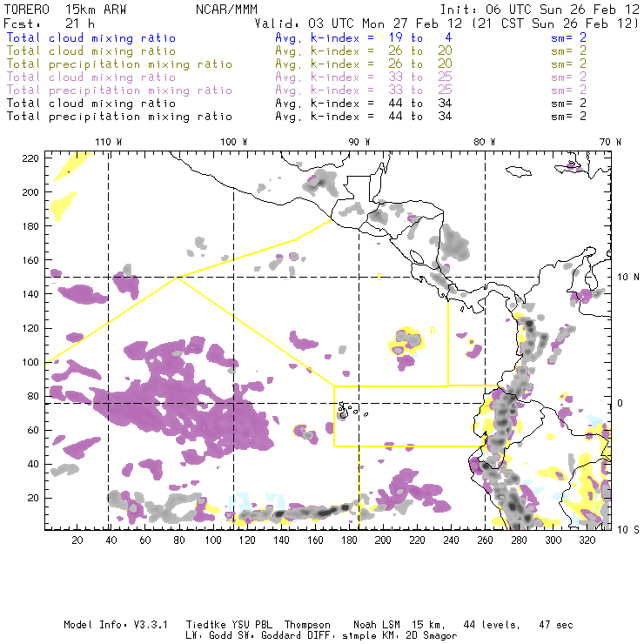The width and height of the screenshot is (644, 644).
Task: Select the "Fcst: 21 h" forecast label
Action: (49, 23)
